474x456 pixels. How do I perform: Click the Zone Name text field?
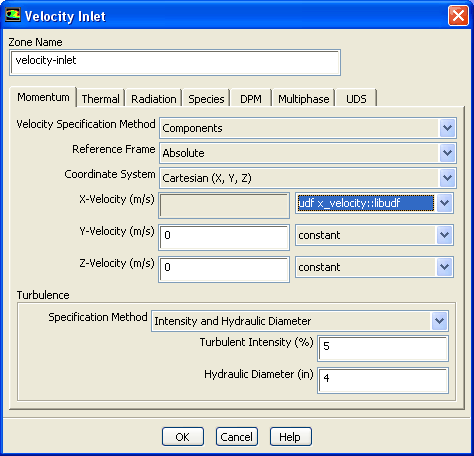point(175,62)
